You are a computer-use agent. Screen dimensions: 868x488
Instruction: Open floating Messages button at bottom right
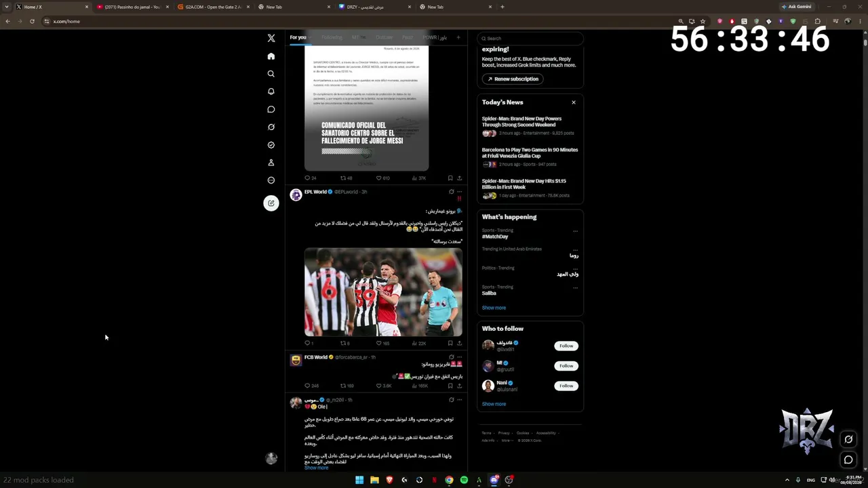pos(848,460)
